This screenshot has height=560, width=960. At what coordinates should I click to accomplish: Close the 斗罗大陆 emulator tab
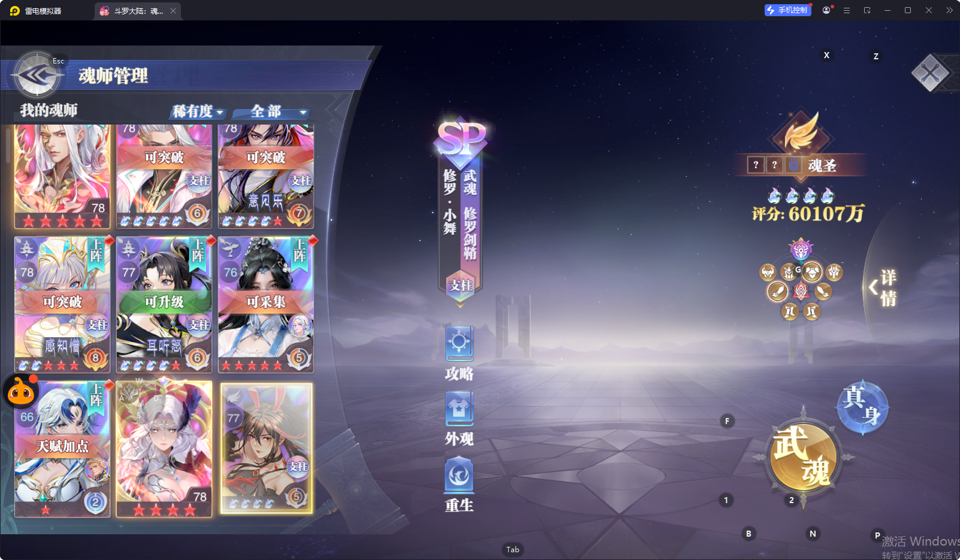[173, 11]
